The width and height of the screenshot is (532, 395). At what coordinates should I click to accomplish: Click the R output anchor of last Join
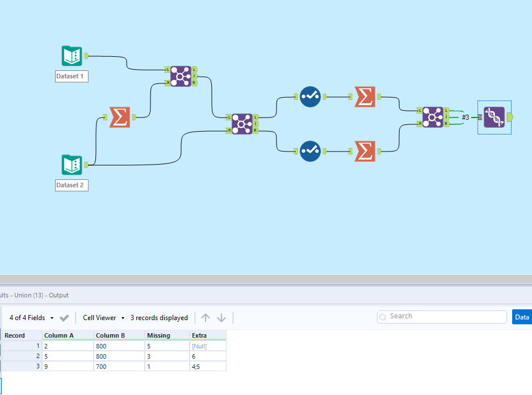446,124
